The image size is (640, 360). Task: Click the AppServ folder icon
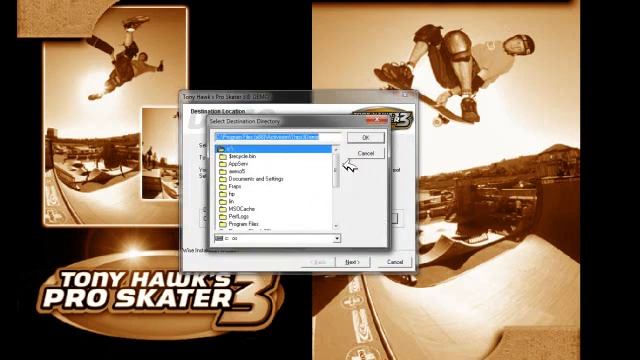[223, 164]
